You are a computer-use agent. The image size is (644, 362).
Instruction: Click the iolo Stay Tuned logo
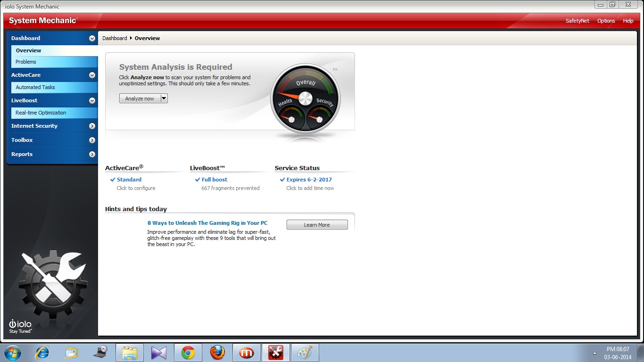point(20,326)
